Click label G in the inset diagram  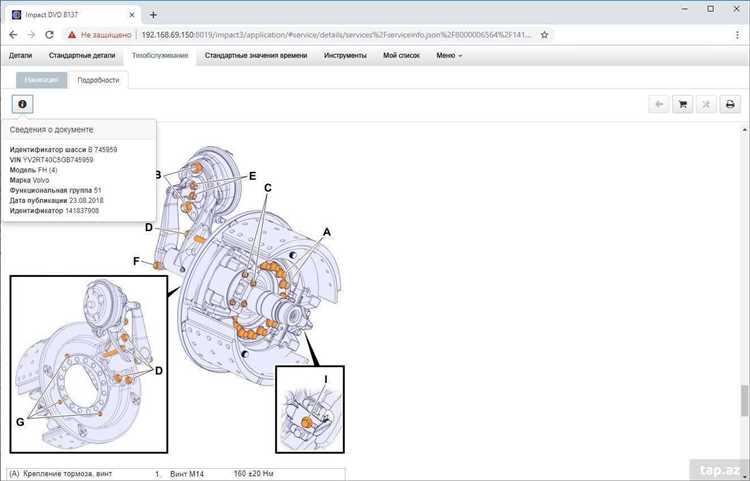tap(20, 422)
